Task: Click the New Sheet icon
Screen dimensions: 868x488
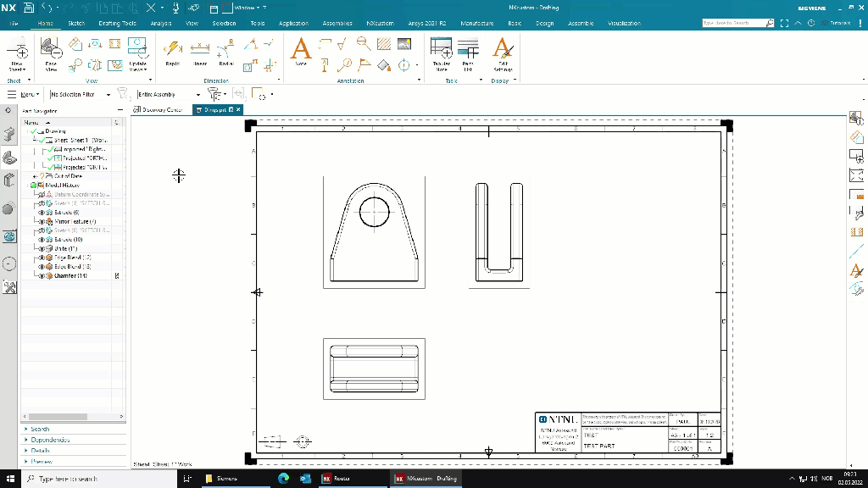Action: pos(17,54)
